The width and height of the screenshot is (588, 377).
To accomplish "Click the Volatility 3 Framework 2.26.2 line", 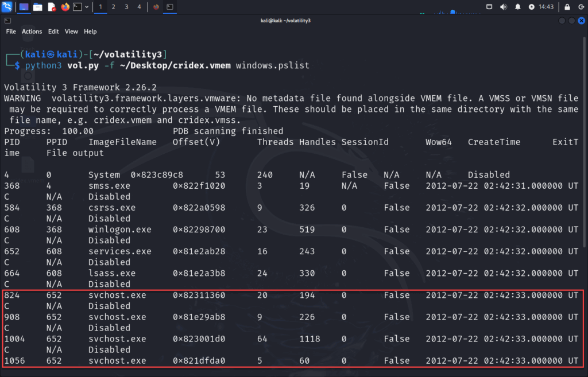I will 80,87.
